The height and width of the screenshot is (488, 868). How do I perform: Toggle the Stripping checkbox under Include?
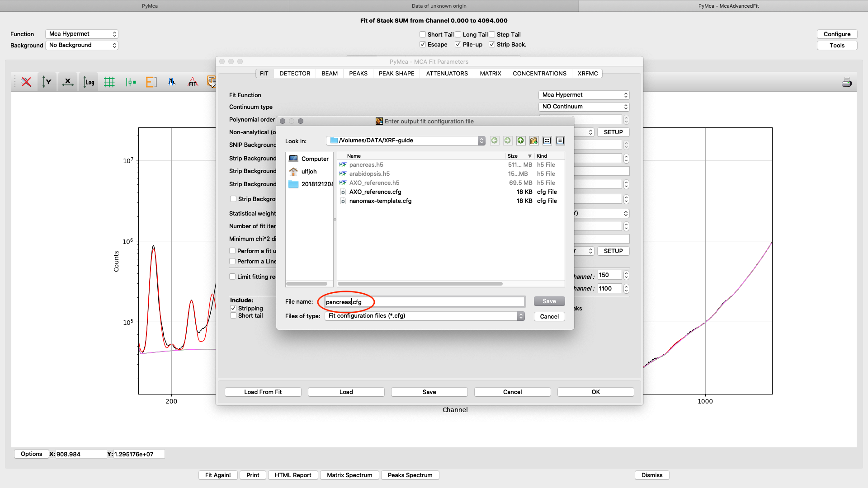(x=233, y=308)
